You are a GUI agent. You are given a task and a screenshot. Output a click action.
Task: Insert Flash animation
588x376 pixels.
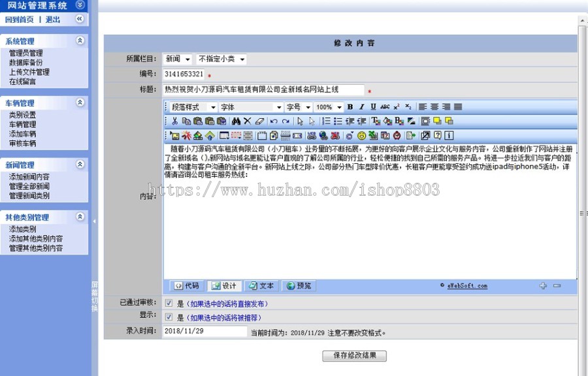[186, 135]
